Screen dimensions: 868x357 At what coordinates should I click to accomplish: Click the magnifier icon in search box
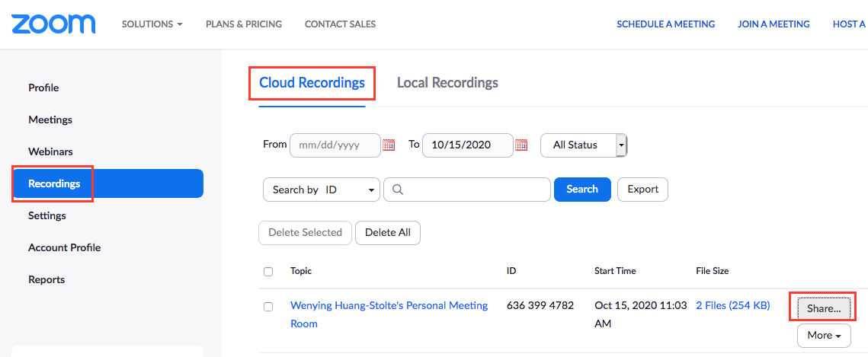click(x=397, y=190)
